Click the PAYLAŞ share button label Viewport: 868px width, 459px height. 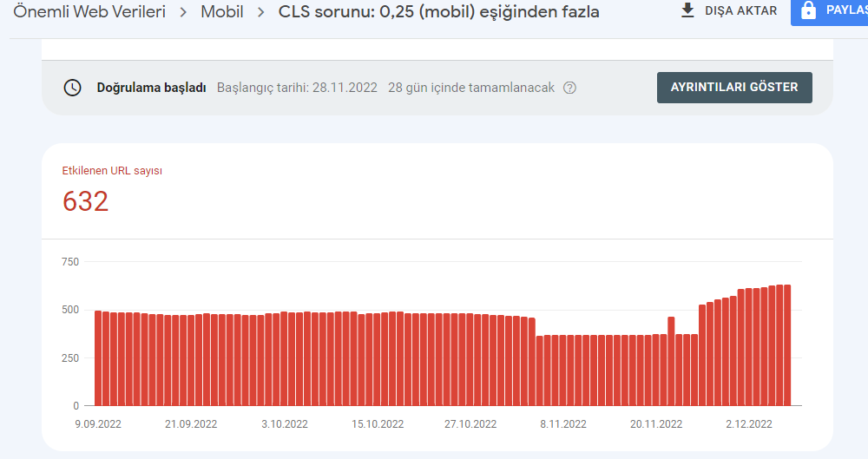(846, 10)
